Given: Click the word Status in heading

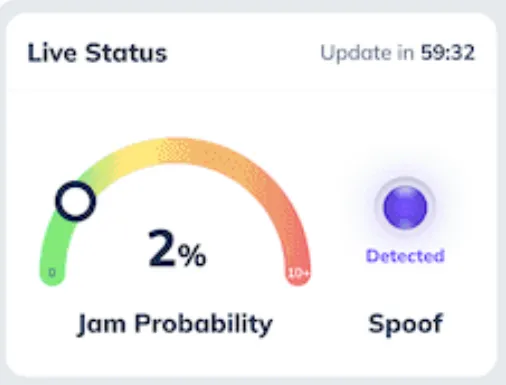Looking at the screenshot, I should (x=126, y=53).
